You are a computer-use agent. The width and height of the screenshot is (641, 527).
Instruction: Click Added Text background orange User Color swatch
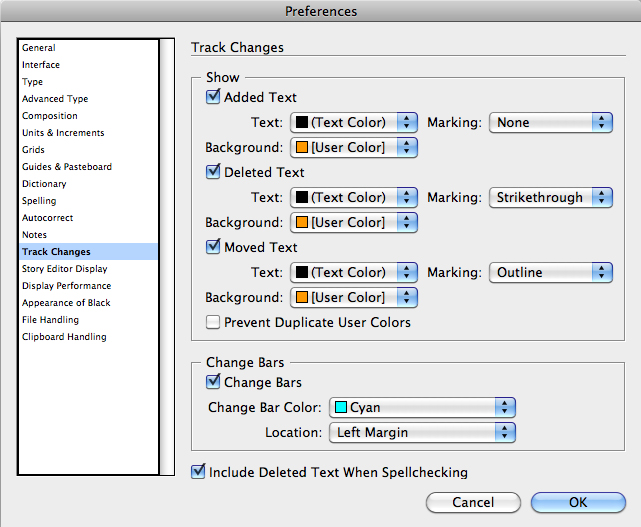click(302, 147)
